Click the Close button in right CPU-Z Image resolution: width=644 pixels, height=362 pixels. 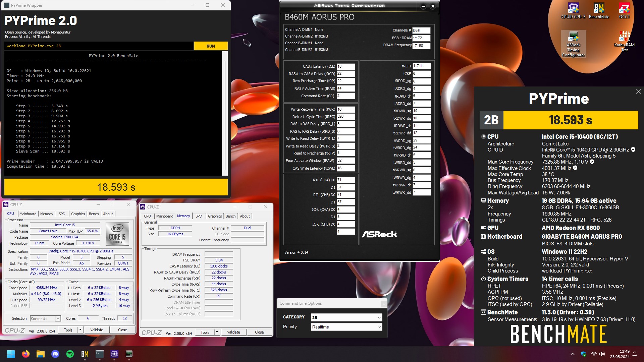click(x=259, y=332)
